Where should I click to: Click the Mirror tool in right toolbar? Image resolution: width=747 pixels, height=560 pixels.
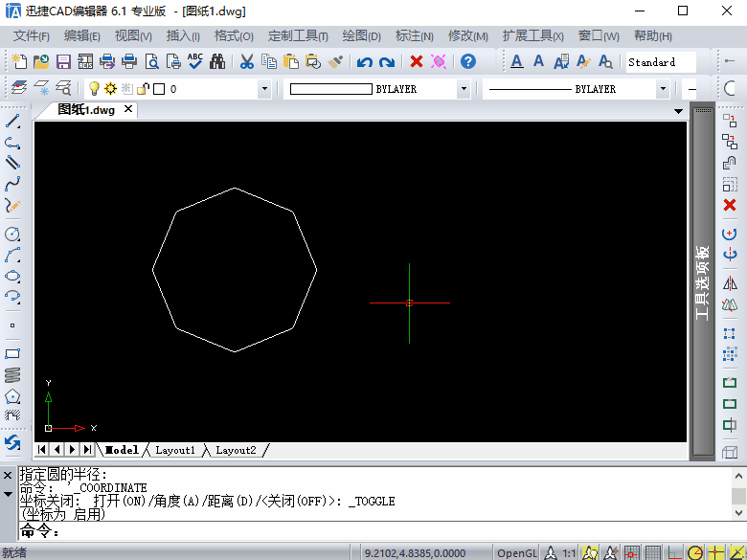click(730, 283)
